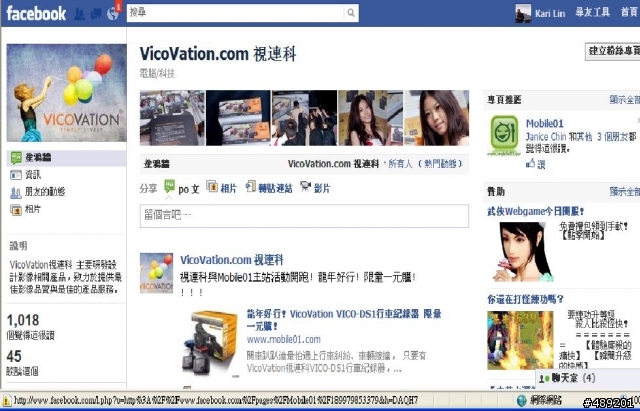
Task: Click the 塗鴉牆 speech bubble sidebar icon
Action: 16,158
